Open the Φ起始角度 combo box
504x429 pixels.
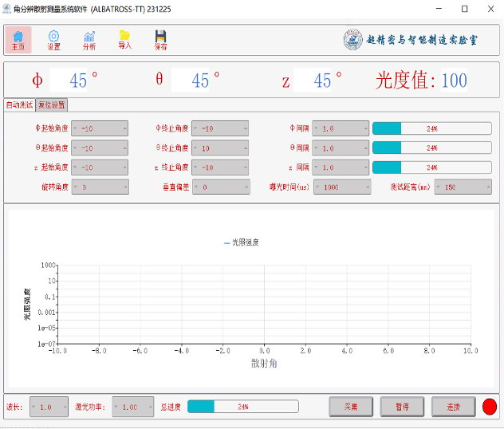100,128
